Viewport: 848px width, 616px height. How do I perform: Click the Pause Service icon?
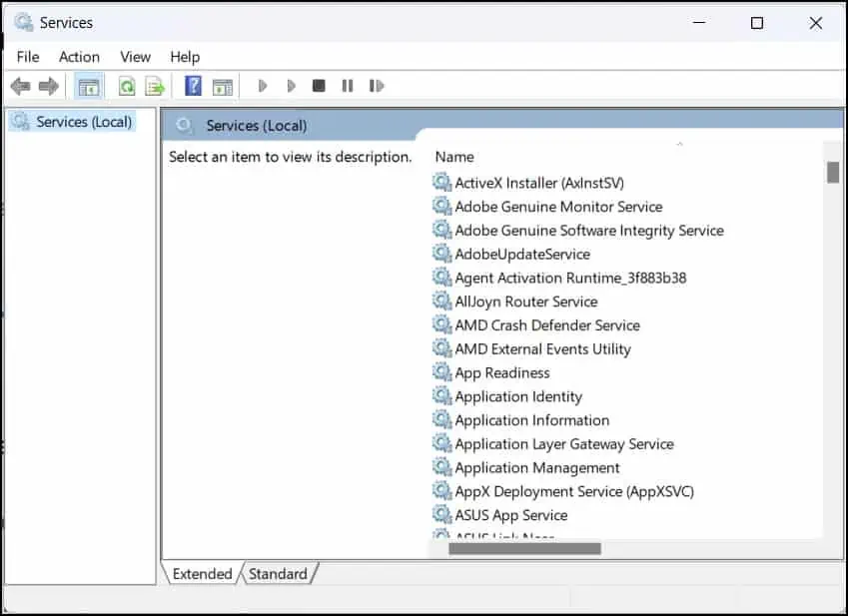point(347,86)
